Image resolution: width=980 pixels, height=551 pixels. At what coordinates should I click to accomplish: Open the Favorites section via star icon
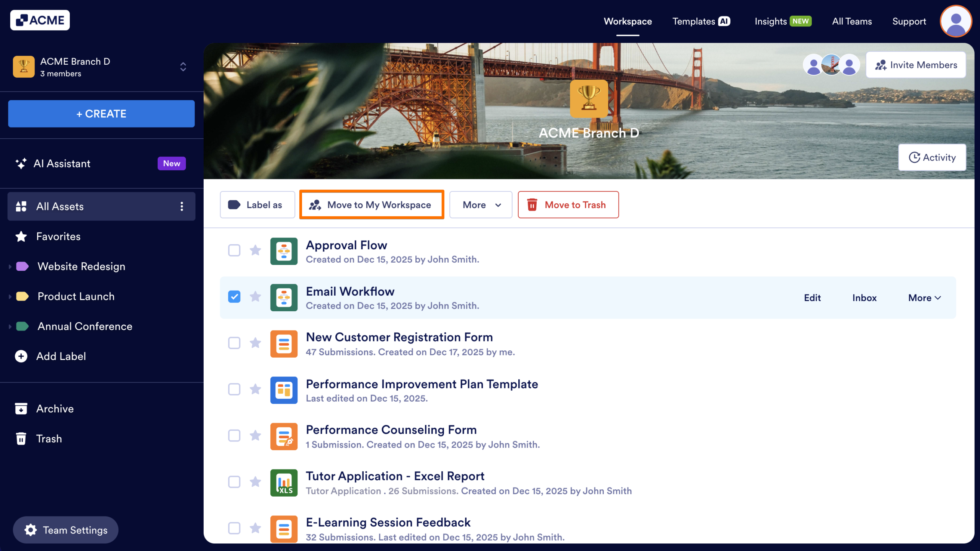(x=21, y=236)
